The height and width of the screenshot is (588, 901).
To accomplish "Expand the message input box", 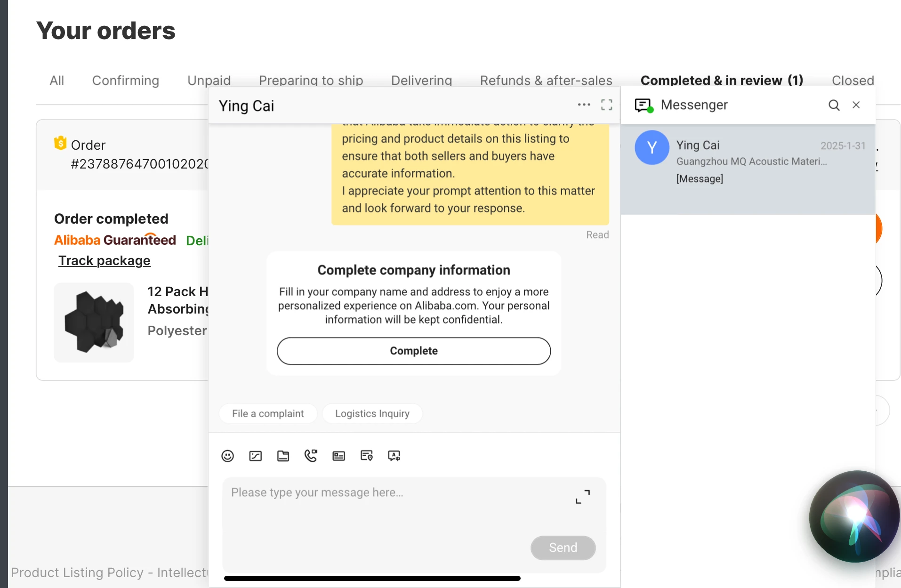I will (583, 497).
